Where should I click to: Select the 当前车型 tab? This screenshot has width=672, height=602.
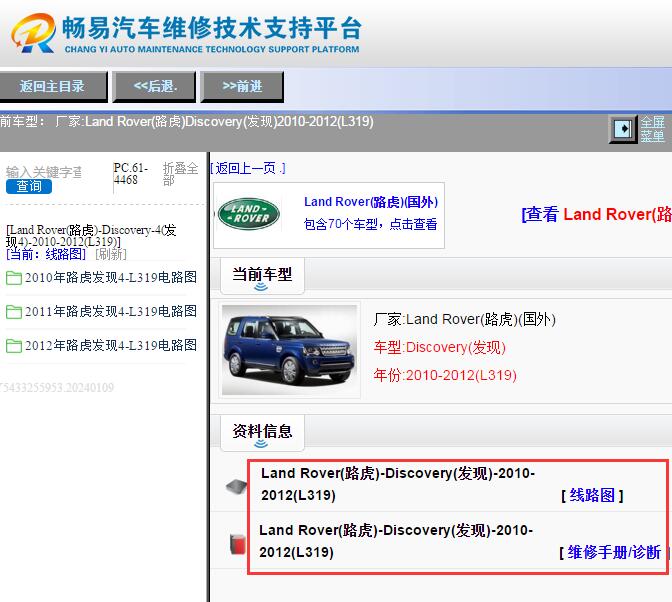click(262, 275)
